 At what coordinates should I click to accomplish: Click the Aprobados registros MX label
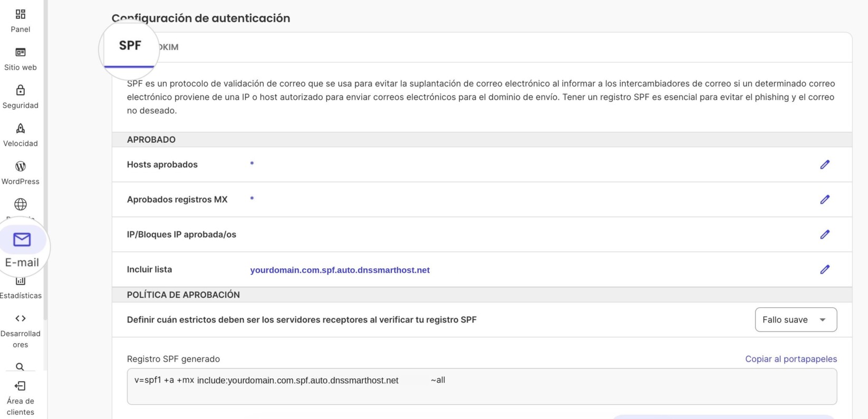pos(177,199)
